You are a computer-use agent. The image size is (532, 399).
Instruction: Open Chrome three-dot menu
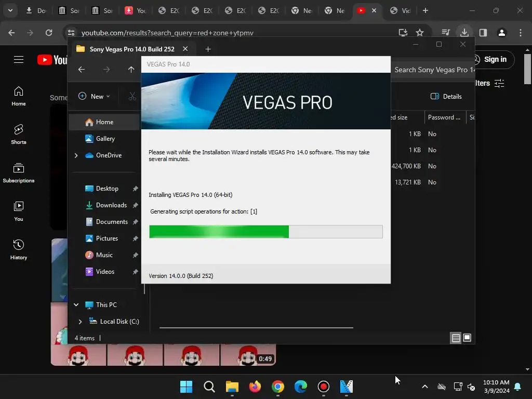(x=521, y=33)
